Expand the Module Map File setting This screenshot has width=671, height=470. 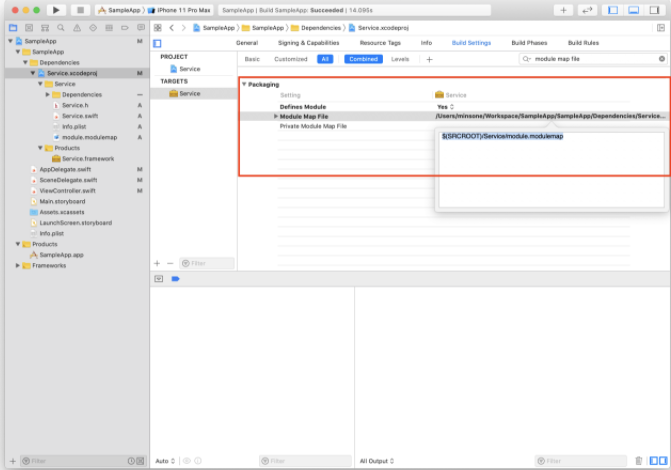(276, 116)
